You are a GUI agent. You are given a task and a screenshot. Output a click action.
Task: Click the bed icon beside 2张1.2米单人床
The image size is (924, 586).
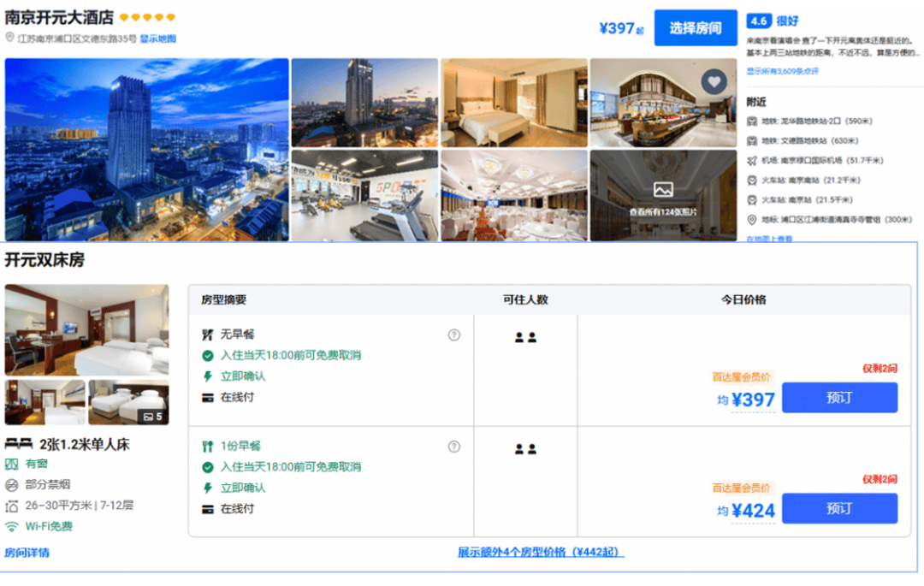[x=18, y=443]
